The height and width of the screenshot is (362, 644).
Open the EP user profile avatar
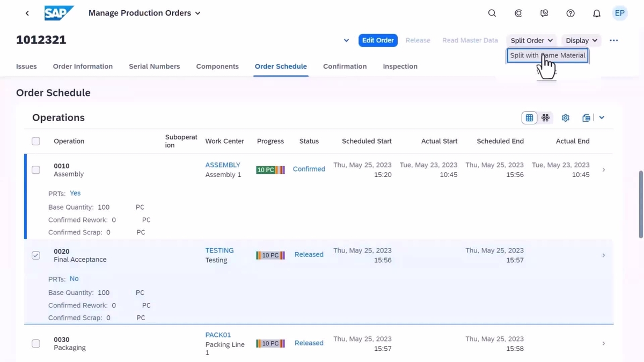[619, 13]
